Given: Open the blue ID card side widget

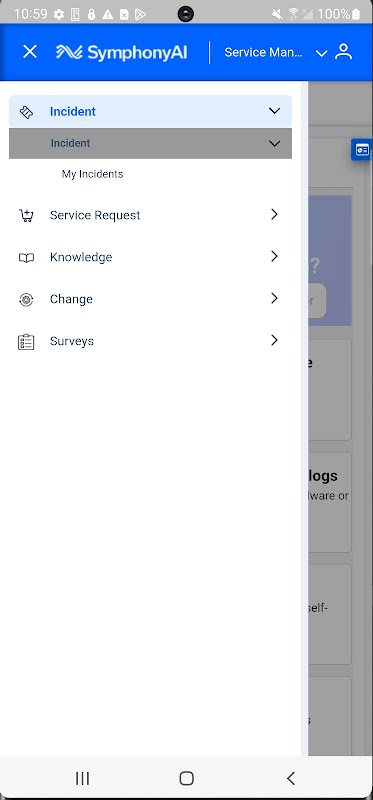Looking at the screenshot, I should pyautogui.click(x=362, y=149).
